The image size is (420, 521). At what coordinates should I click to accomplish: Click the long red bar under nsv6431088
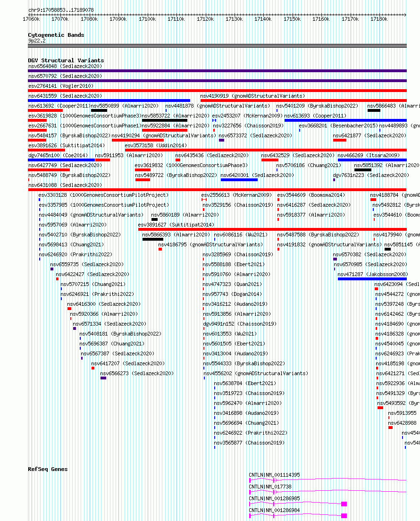pyautogui.click(x=217, y=190)
